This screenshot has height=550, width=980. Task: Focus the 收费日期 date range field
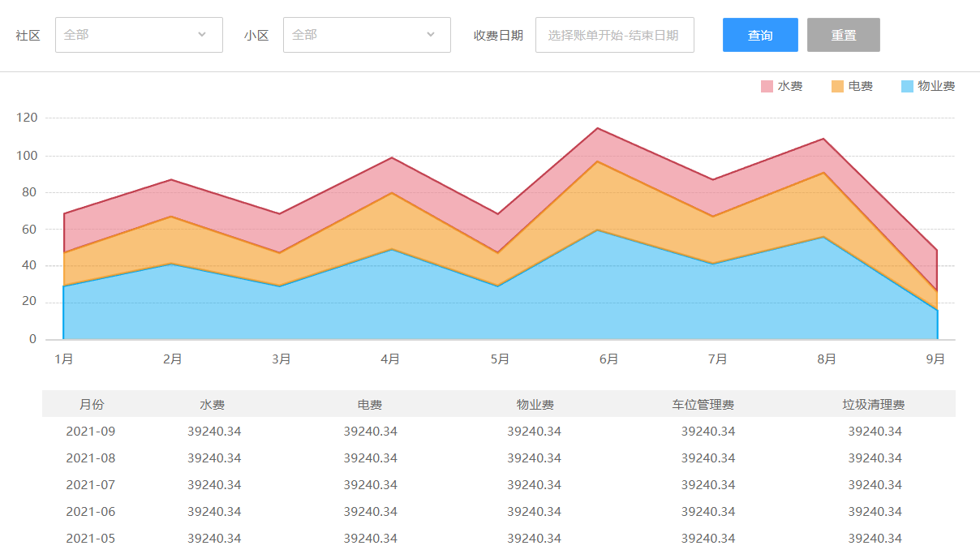[x=614, y=35]
